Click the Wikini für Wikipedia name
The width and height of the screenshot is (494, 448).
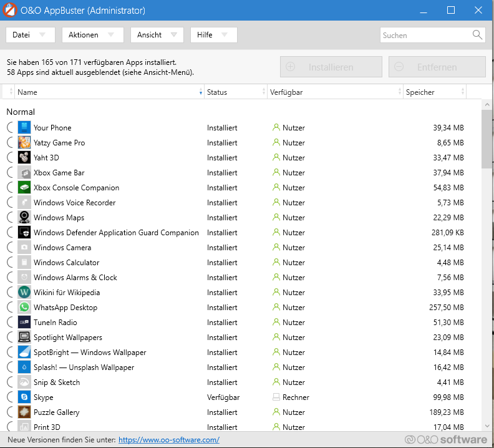click(x=67, y=292)
